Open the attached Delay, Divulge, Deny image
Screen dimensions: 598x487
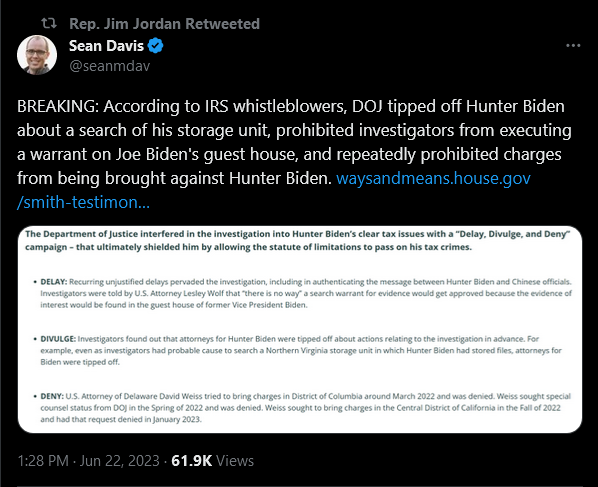click(x=300, y=329)
